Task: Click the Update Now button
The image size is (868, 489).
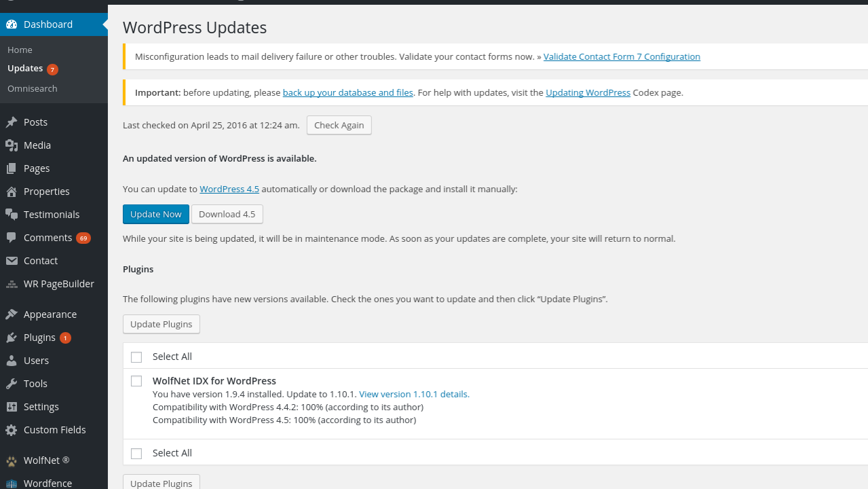Action: coord(156,214)
